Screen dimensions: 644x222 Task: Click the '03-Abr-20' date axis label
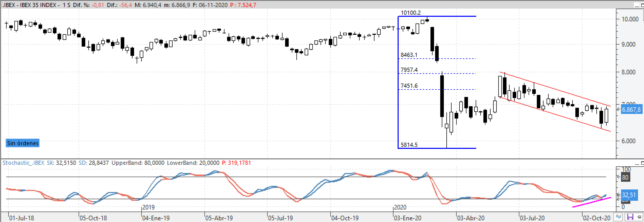[x=471, y=218]
